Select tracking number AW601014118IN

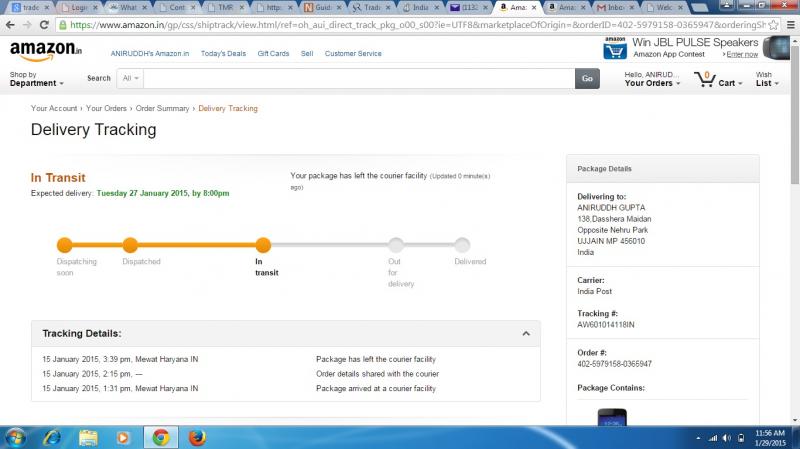606,325
